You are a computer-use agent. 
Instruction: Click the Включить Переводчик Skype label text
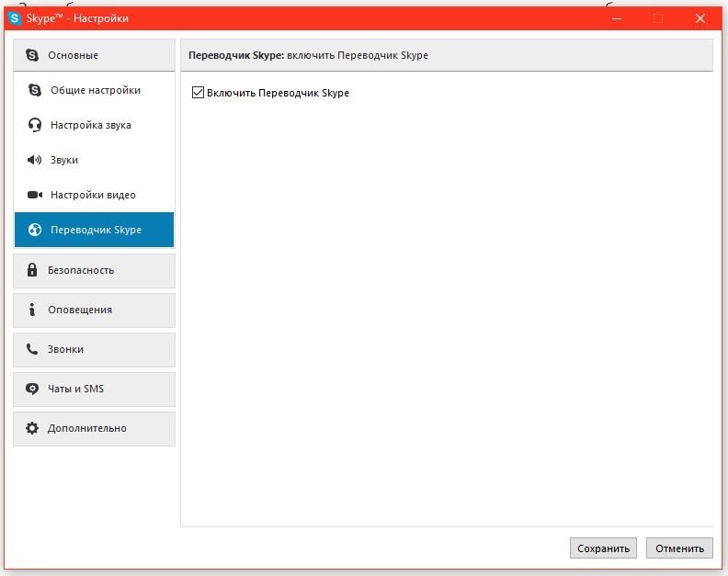click(x=278, y=93)
